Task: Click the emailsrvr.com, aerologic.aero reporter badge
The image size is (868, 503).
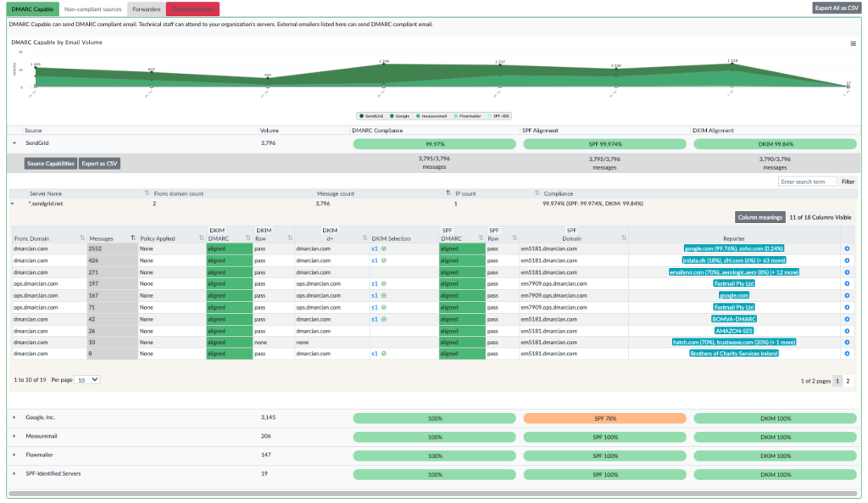Action: point(734,272)
